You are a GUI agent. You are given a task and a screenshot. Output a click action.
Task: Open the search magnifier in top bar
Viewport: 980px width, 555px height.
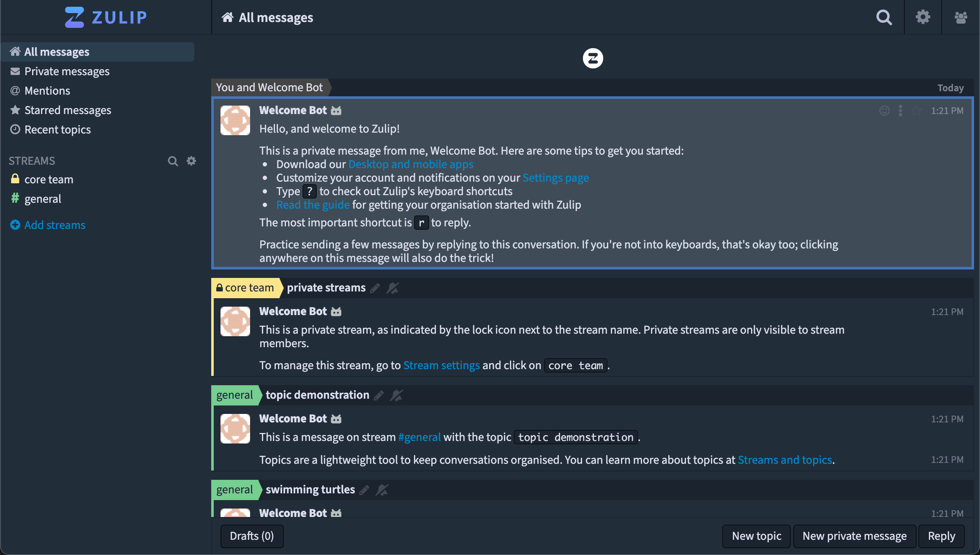pyautogui.click(x=884, y=17)
